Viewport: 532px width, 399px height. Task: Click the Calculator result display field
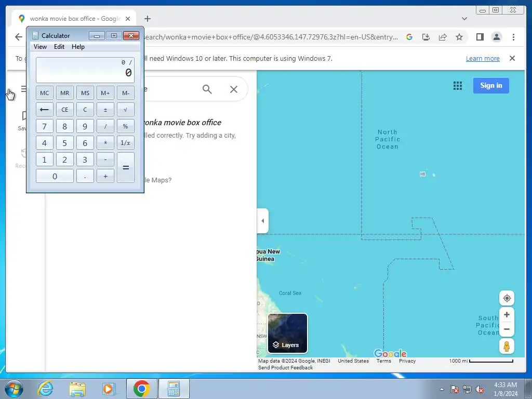pos(85,70)
